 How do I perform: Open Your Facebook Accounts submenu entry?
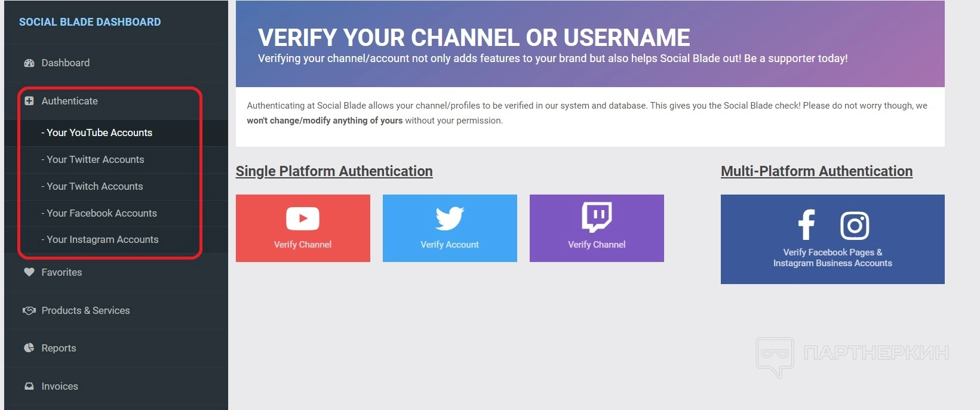[x=116, y=214]
